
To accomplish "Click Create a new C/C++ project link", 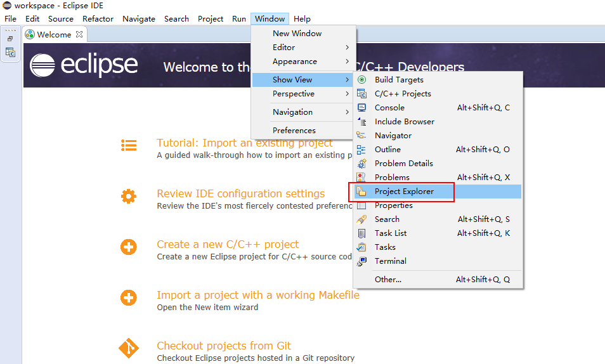I will [x=228, y=244].
